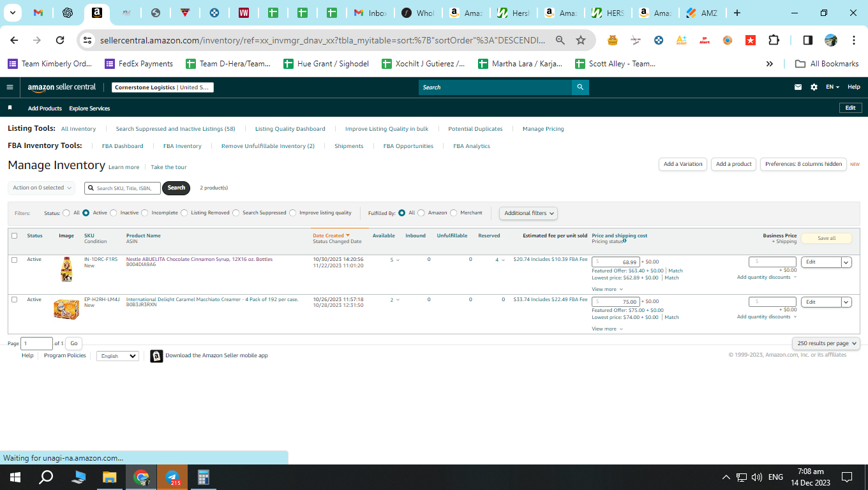Open the All Inventory listing tool

coord(79,129)
